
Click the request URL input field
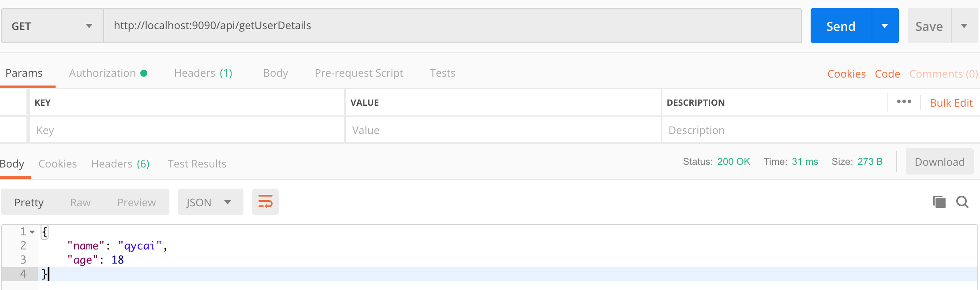(x=452, y=26)
